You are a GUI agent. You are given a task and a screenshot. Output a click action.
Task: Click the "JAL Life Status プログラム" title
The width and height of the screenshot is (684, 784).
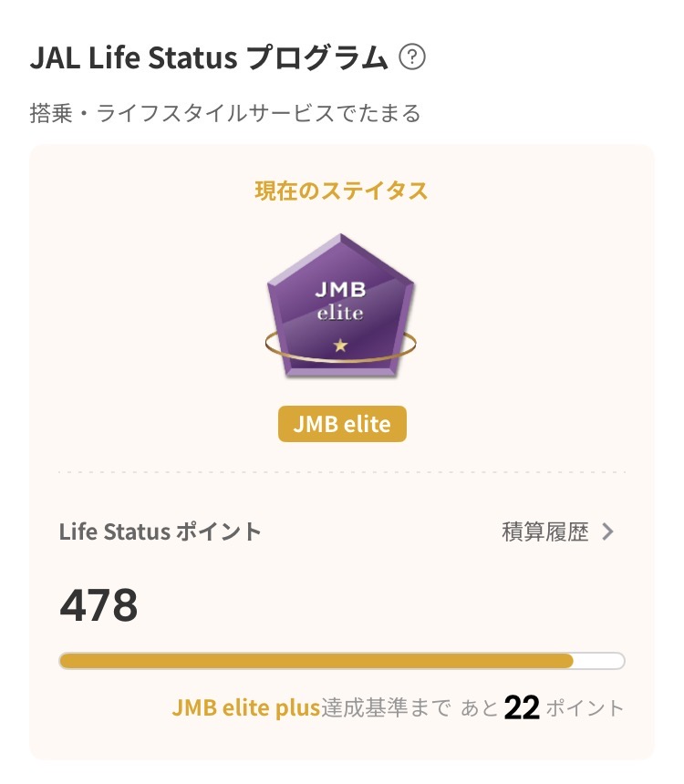209,58
